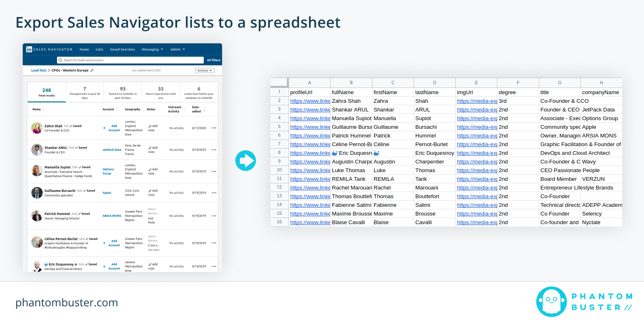Open three-dot menu for Céline Pernot-Burlet
This screenshot has height=322, width=644.
(214, 243)
